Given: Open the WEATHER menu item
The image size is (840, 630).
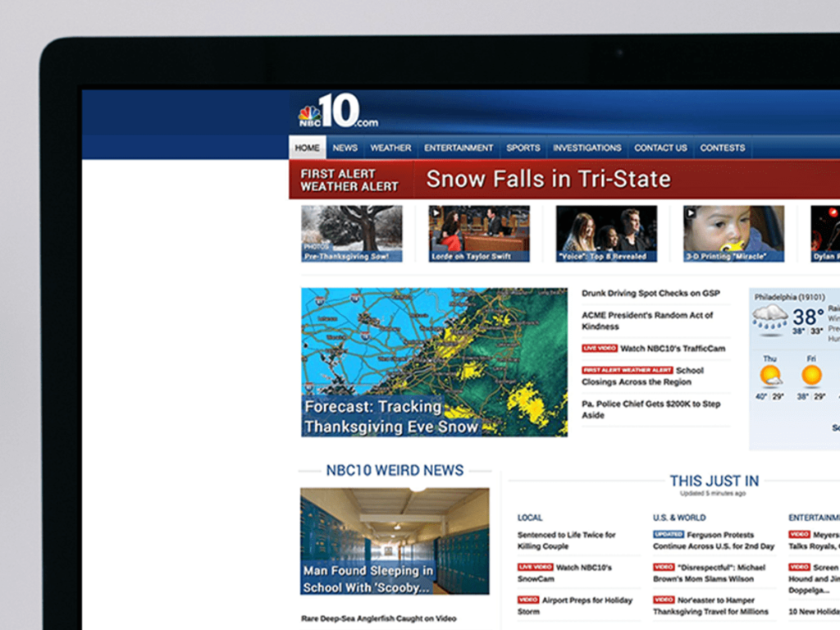Looking at the screenshot, I should point(390,148).
